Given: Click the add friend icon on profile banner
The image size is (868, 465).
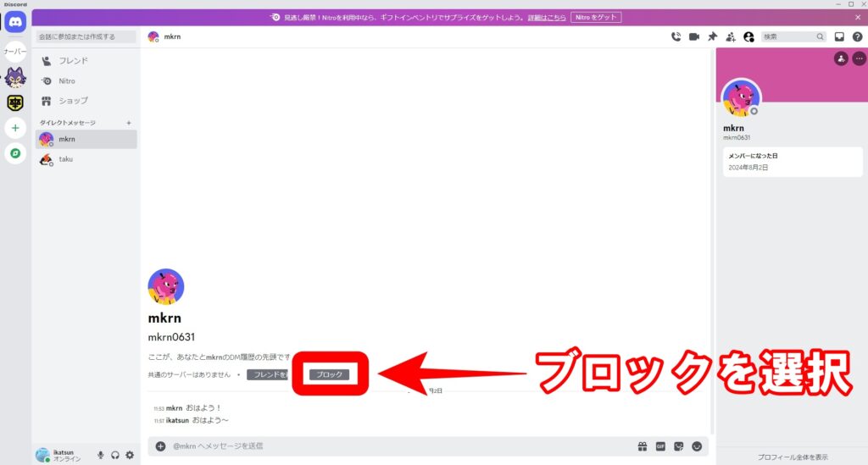Looking at the screenshot, I should point(841,58).
